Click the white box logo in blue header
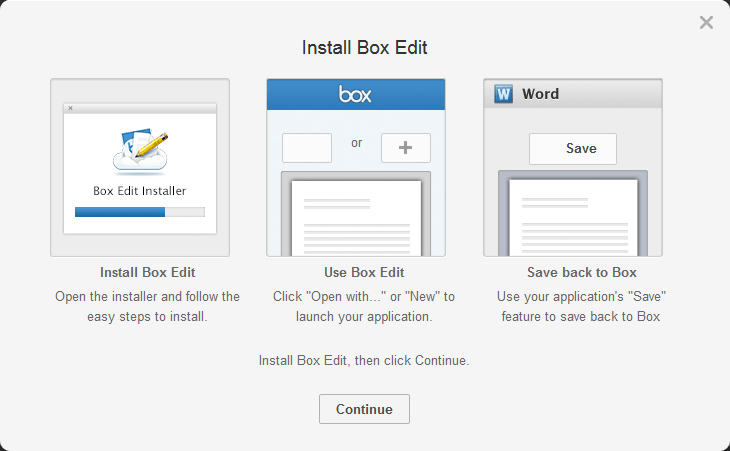The width and height of the screenshot is (730, 451). (x=355, y=94)
